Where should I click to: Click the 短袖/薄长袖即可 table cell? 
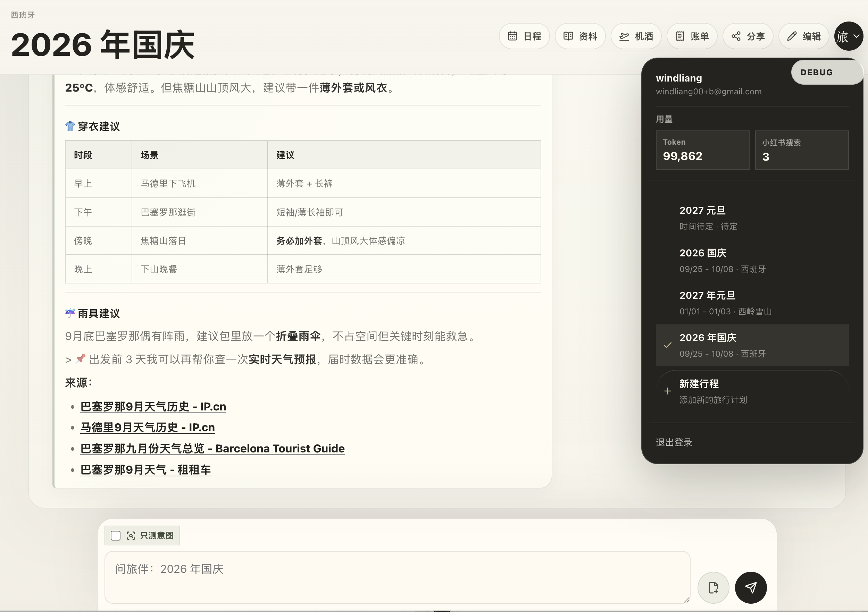tap(404, 212)
